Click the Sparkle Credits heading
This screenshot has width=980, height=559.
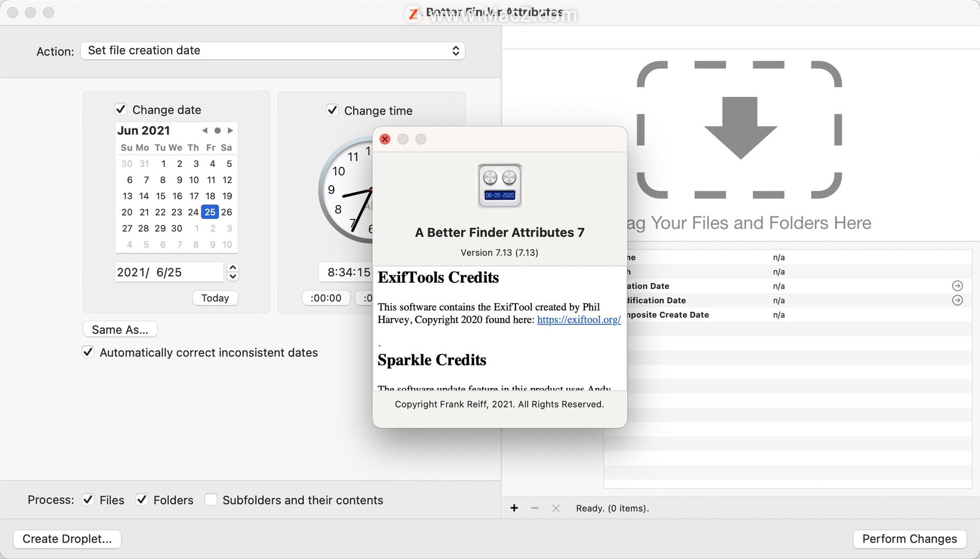pos(432,360)
